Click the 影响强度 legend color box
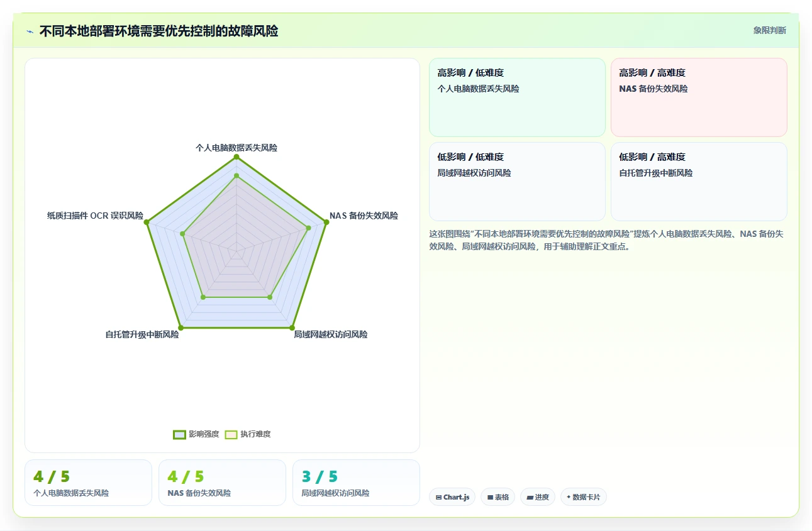The width and height of the screenshot is (812, 531). pos(179,435)
